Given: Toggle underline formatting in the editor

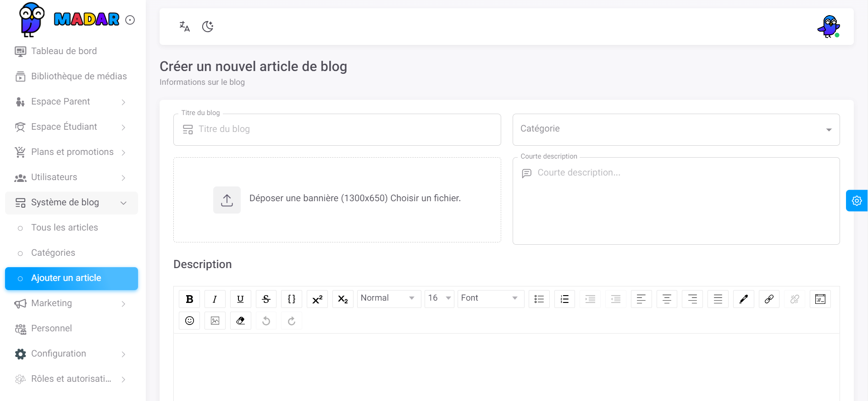Looking at the screenshot, I should pos(240,299).
